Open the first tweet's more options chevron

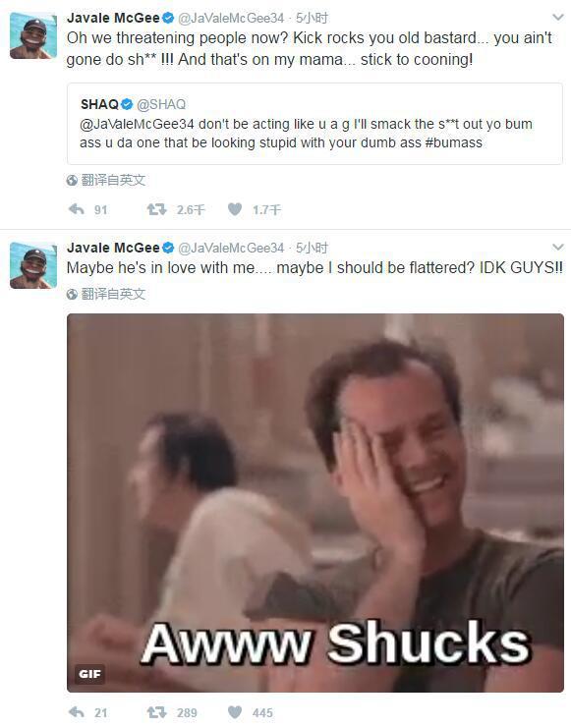click(557, 17)
